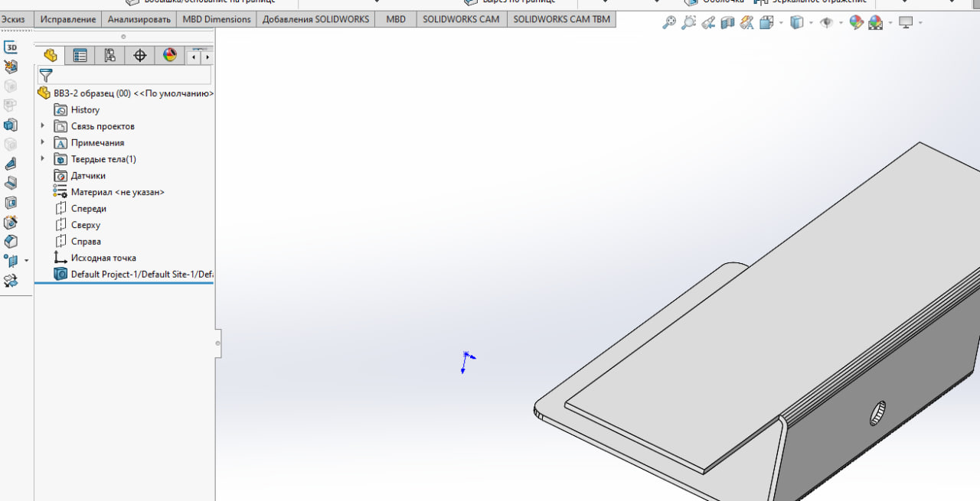980x501 pixels.
Task: Toggle the Hide/Show Items eye icon
Action: (826, 23)
